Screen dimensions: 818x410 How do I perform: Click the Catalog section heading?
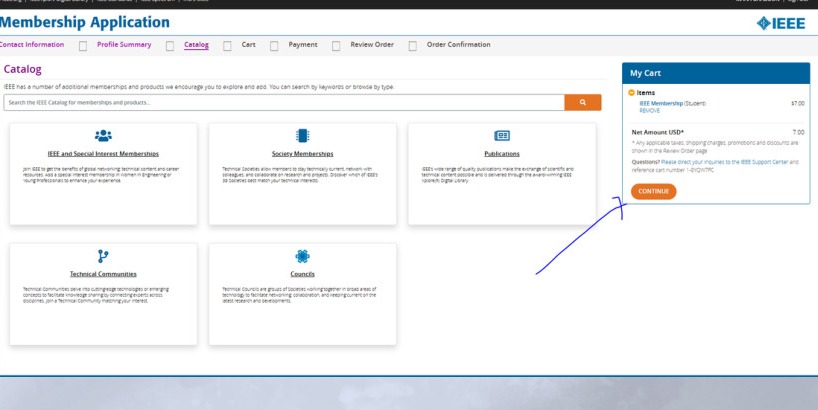tap(22, 69)
